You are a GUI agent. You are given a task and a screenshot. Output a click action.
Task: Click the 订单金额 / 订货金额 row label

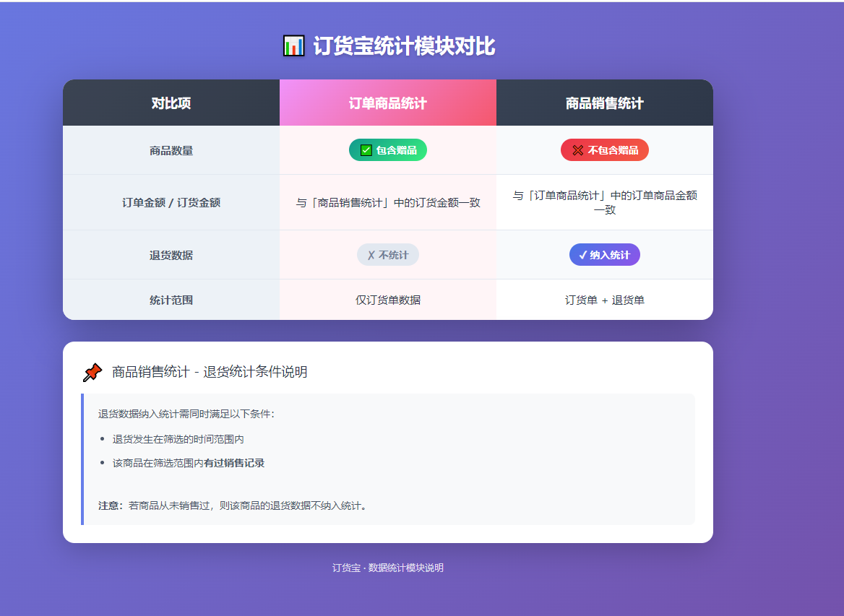pyautogui.click(x=171, y=203)
